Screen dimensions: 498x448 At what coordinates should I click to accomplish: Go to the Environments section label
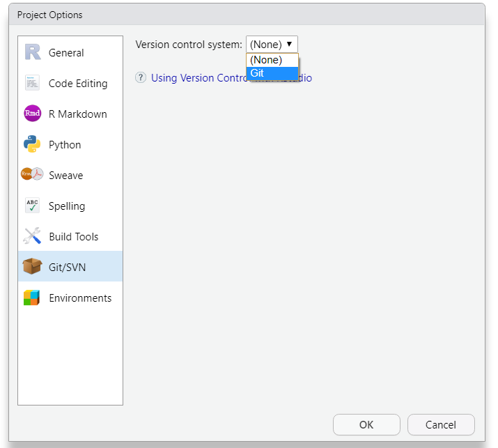click(x=80, y=298)
